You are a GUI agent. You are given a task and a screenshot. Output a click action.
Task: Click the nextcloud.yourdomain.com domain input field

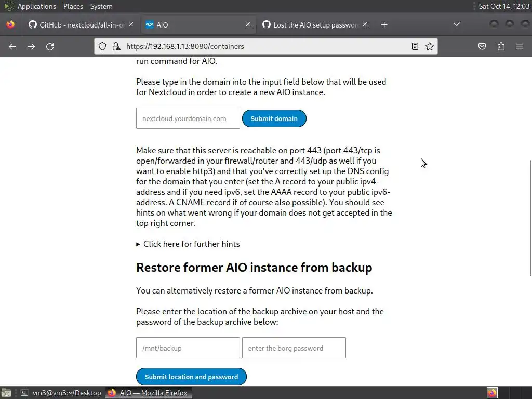pyautogui.click(x=188, y=118)
